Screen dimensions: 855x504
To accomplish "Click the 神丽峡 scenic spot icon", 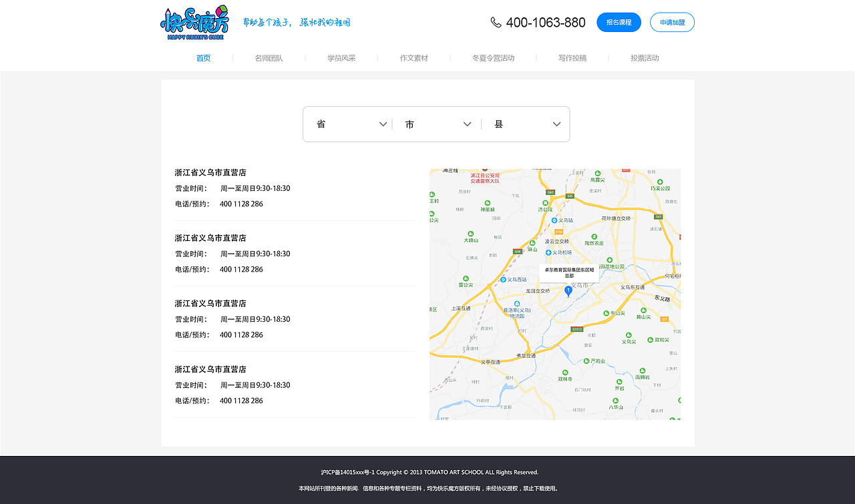I will [488, 202].
